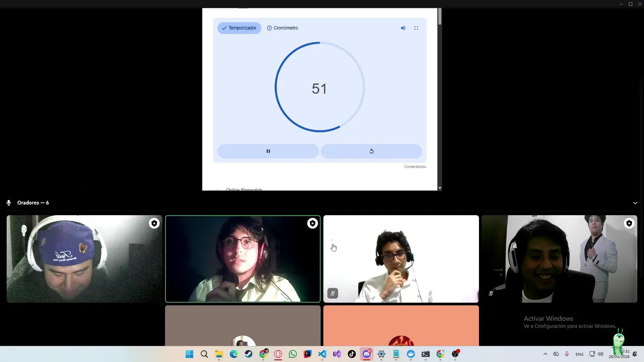Show hidden system tray icons
The height and width of the screenshot is (362, 644).
(x=545, y=354)
